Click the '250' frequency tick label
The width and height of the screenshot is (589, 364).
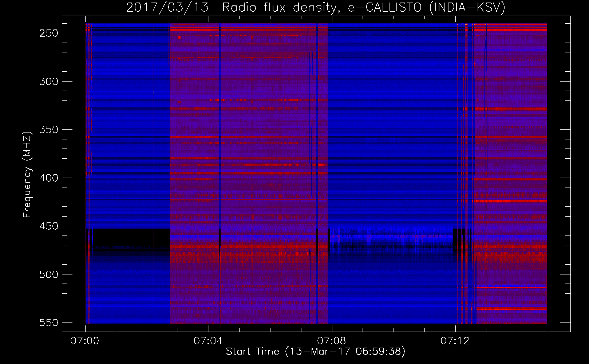tap(49, 33)
